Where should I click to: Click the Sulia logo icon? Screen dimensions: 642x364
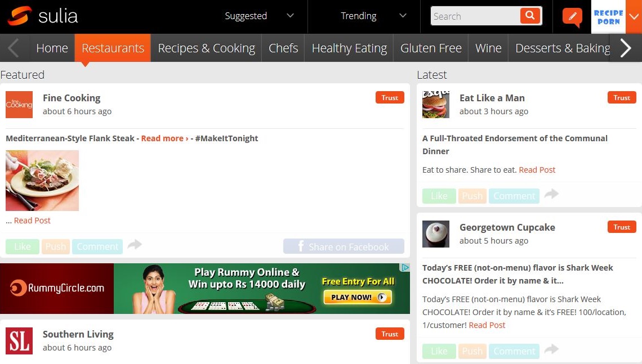point(20,16)
